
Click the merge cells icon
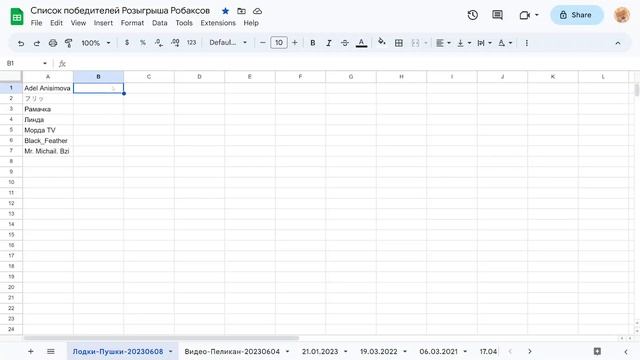(415, 43)
